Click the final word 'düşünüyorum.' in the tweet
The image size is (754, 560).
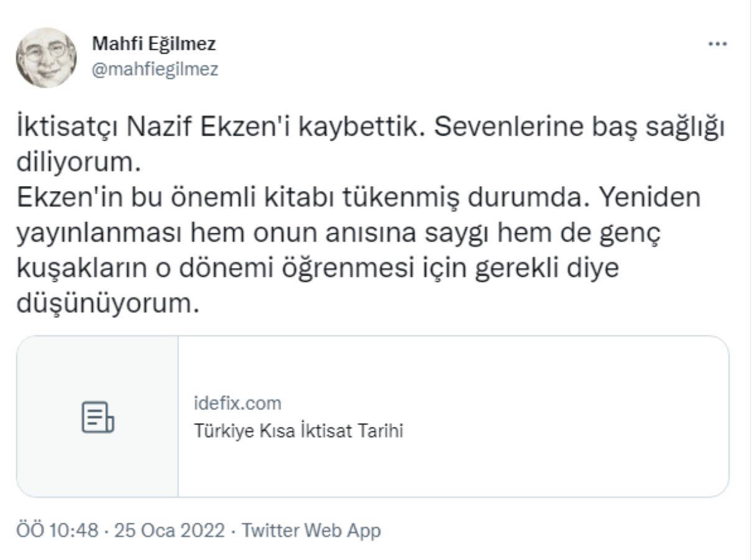108,305
